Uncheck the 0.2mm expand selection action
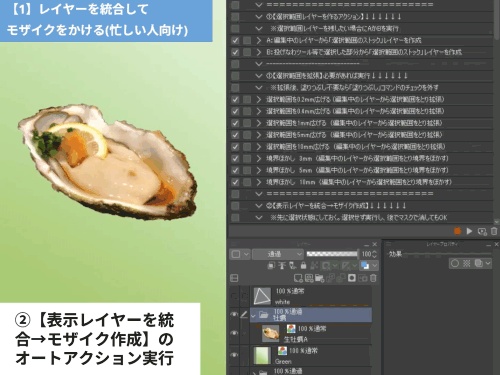 coord(235,99)
